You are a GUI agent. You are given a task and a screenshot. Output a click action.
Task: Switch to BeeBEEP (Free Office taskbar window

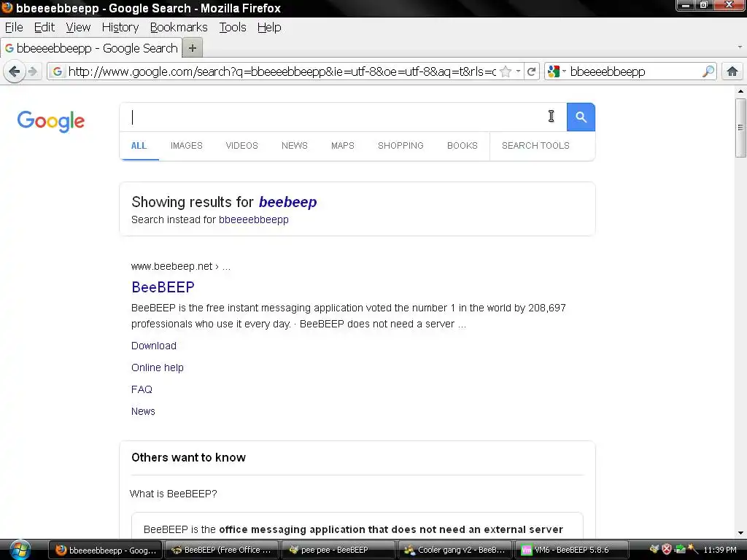point(222,550)
